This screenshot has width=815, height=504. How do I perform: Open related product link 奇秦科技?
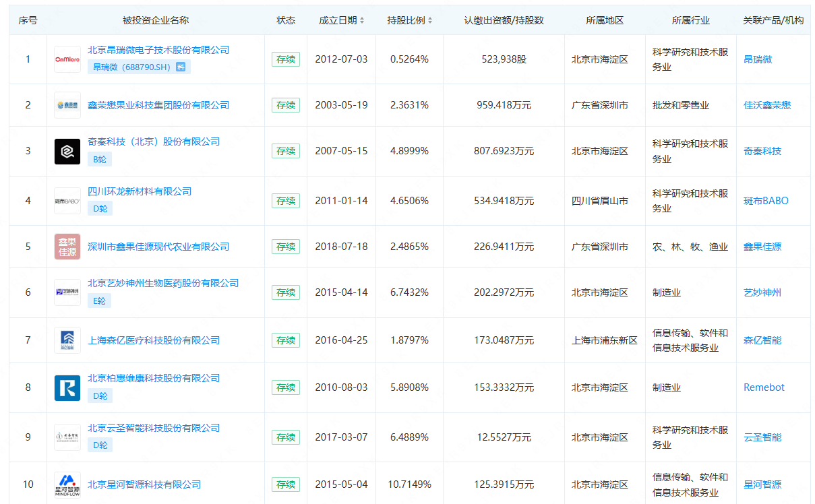[762, 151]
